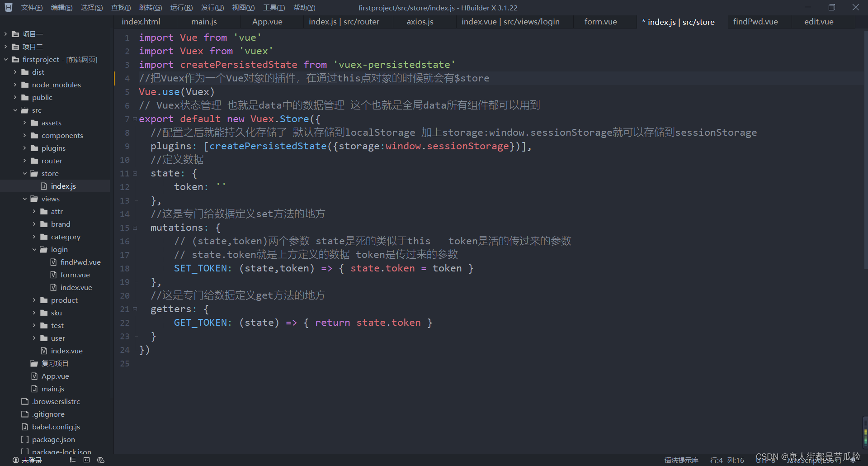Click the findPwd.vue file icon in tree
Screen dimensions: 868x466
(x=53, y=262)
